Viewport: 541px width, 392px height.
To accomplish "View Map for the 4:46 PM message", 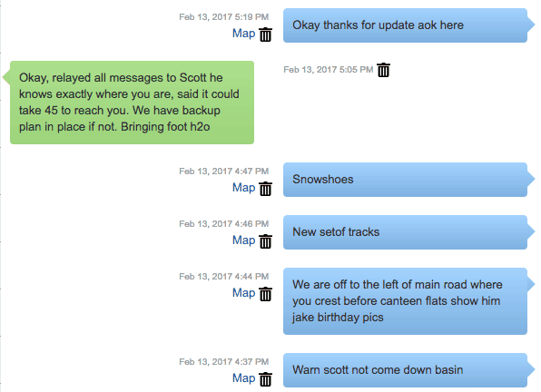I will [x=243, y=240].
